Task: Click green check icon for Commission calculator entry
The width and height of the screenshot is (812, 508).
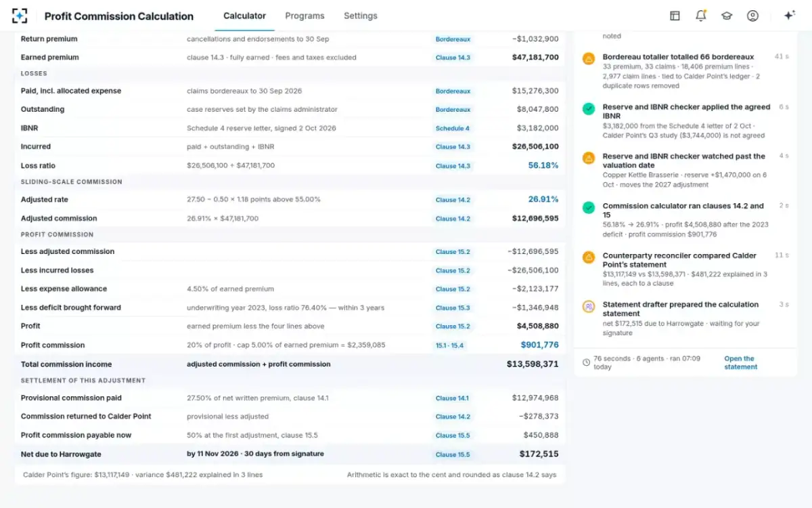Action: coord(589,207)
